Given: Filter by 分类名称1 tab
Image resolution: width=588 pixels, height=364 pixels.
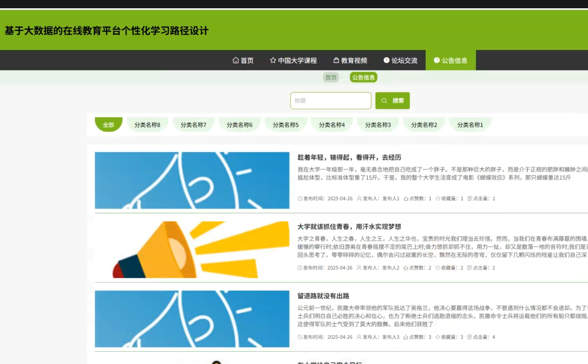Looking at the screenshot, I should pos(470,125).
